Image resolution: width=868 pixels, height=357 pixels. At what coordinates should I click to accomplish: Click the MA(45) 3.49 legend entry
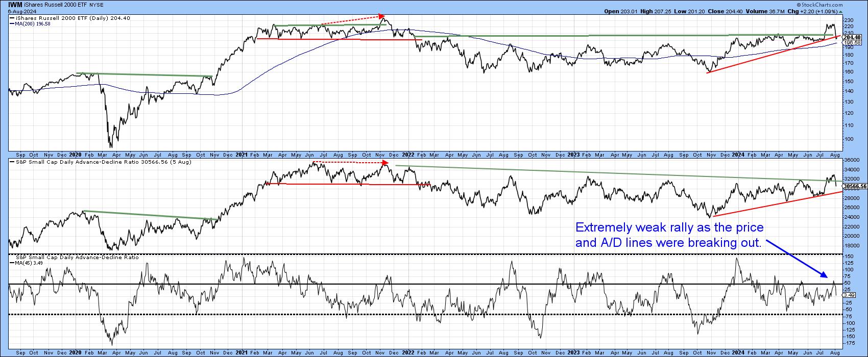point(27,263)
